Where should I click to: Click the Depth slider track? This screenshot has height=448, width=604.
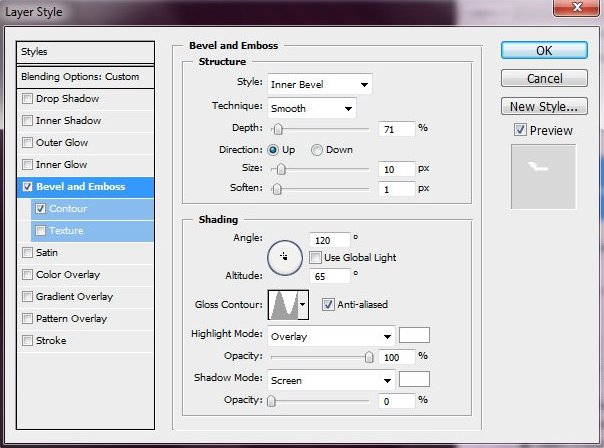[x=320, y=129]
